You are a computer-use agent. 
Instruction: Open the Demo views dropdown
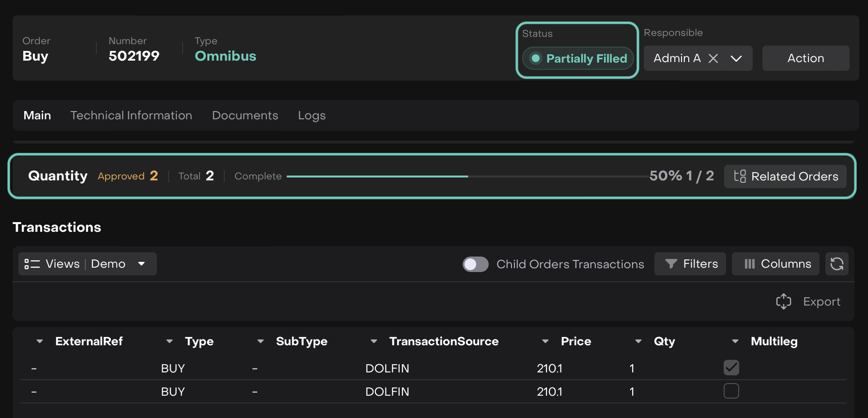tap(141, 264)
